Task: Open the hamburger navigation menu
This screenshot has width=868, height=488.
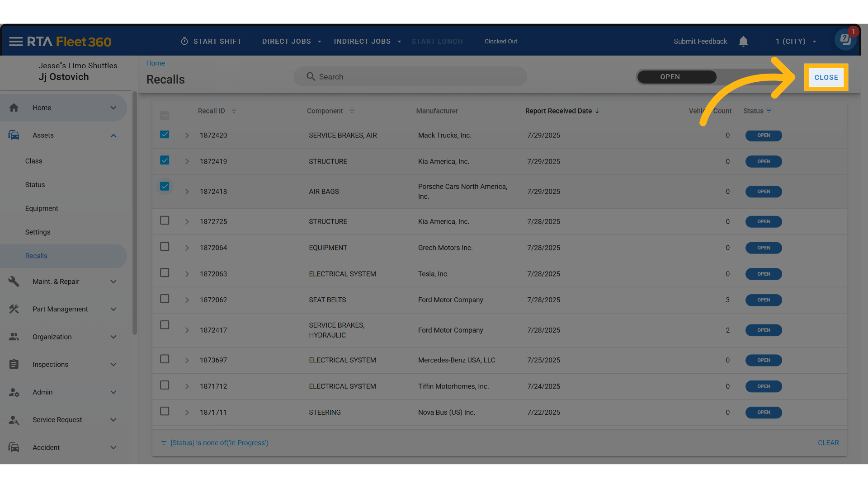Action: point(15,42)
